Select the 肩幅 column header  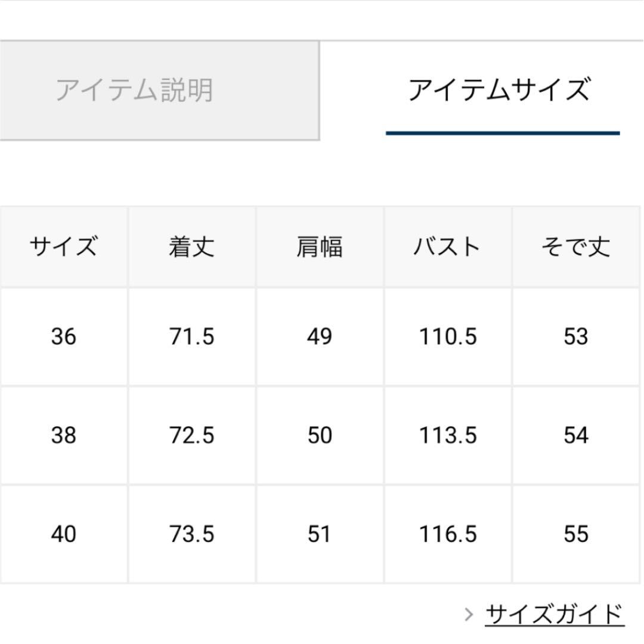(320, 246)
